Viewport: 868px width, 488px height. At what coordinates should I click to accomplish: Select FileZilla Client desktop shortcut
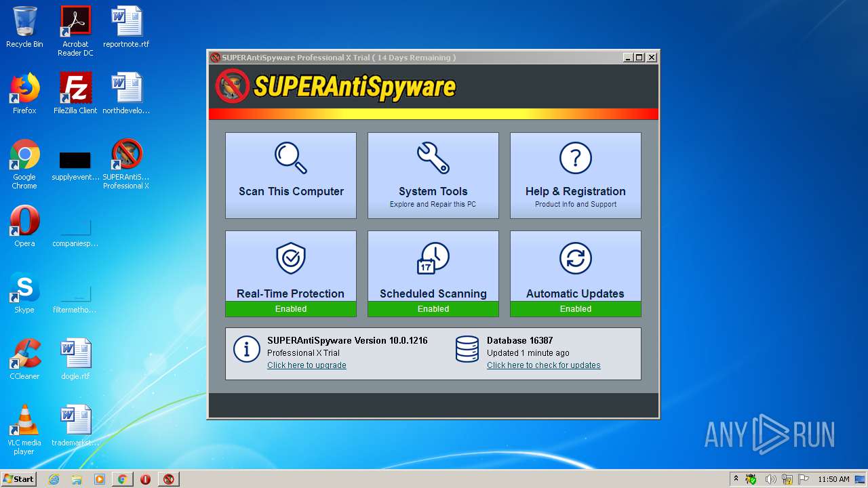[x=75, y=94]
